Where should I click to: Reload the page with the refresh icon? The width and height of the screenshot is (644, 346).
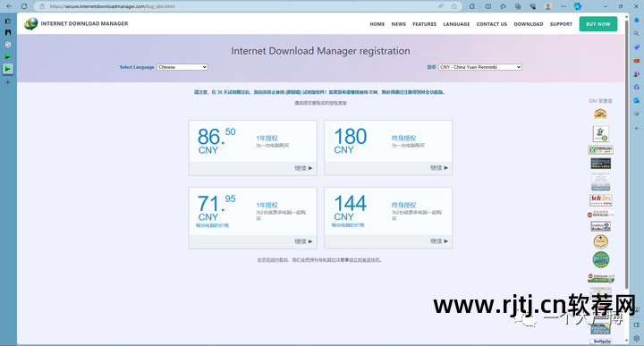24,6
